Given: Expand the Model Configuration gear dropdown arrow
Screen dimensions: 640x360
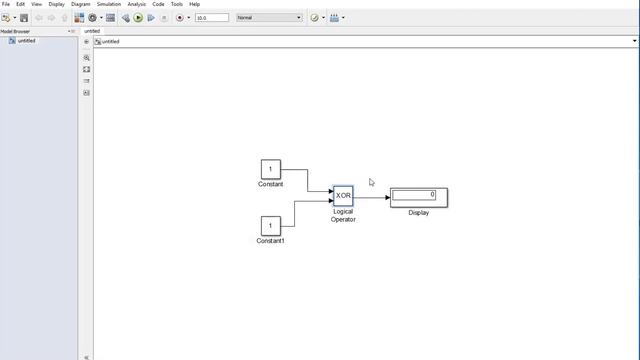Looking at the screenshot, I should [101, 18].
